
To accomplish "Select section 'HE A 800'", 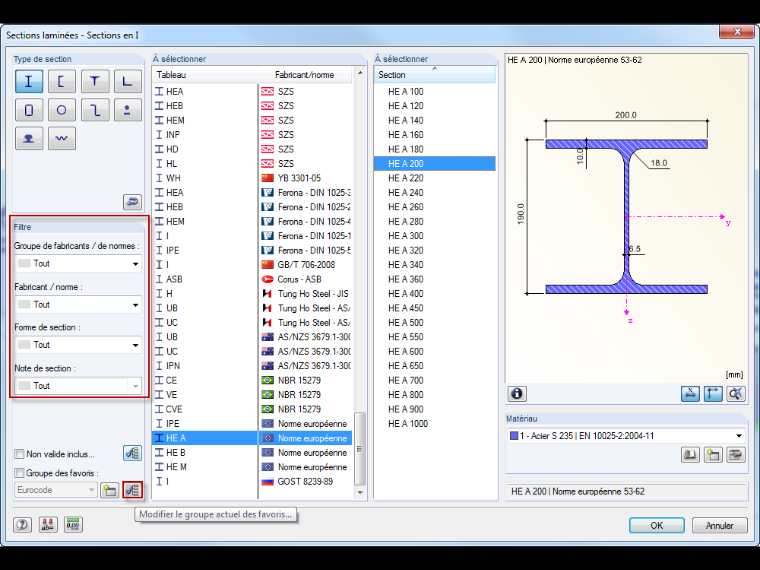I will pos(435,395).
